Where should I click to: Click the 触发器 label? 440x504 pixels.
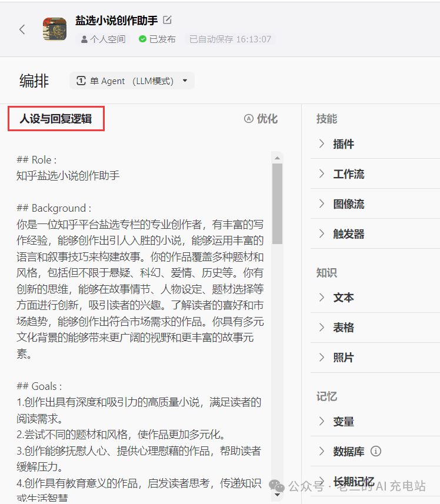349,234
